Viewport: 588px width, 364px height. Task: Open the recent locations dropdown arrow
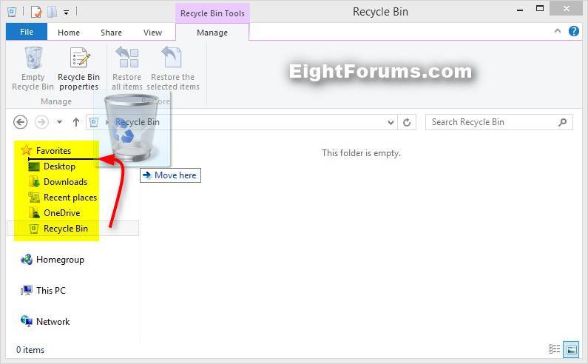(59, 122)
